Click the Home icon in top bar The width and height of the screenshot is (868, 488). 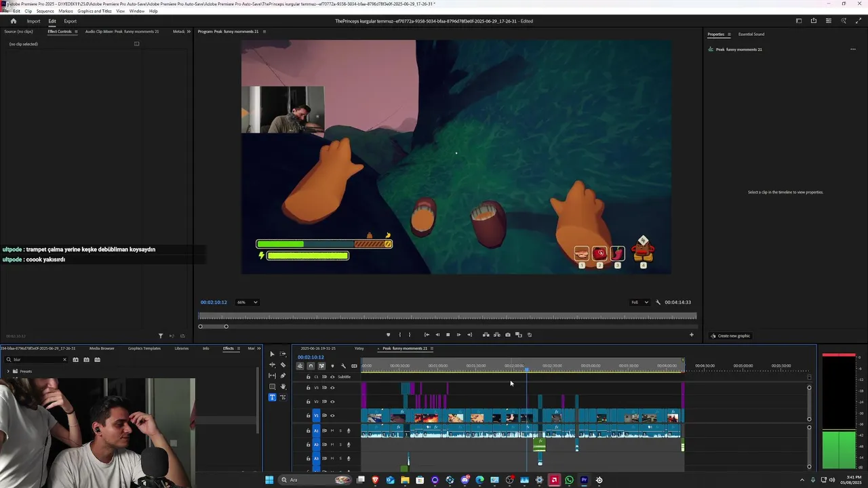tap(13, 21)
